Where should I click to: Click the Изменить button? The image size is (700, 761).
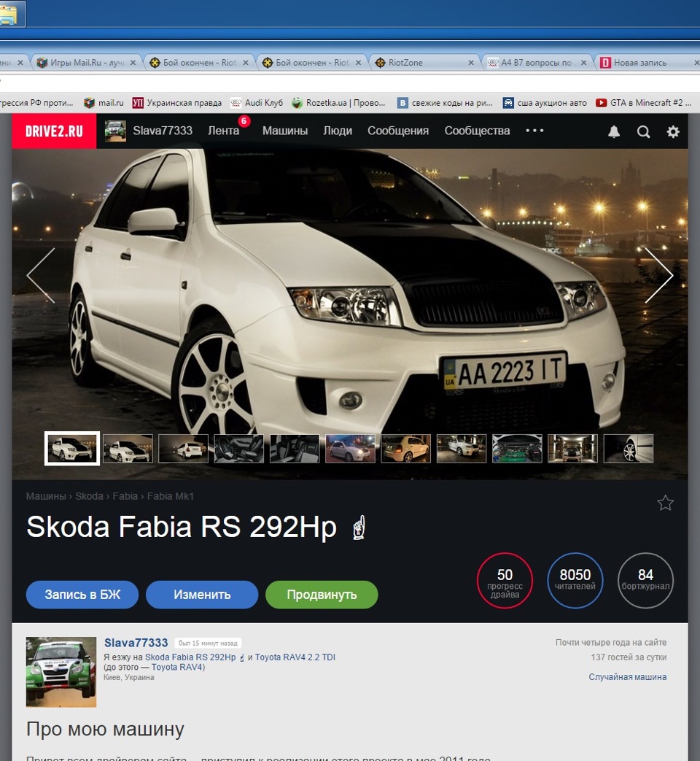click(202, 595)
